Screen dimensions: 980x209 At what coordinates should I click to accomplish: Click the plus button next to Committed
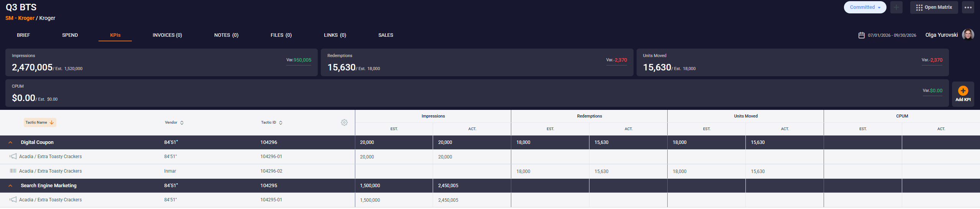pyautogui.click(x=896, y=7)
